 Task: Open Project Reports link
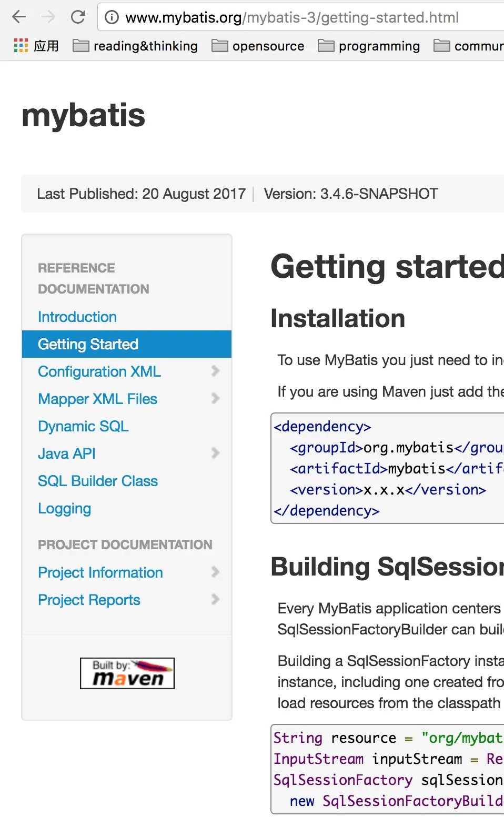(x=89, y=600)
